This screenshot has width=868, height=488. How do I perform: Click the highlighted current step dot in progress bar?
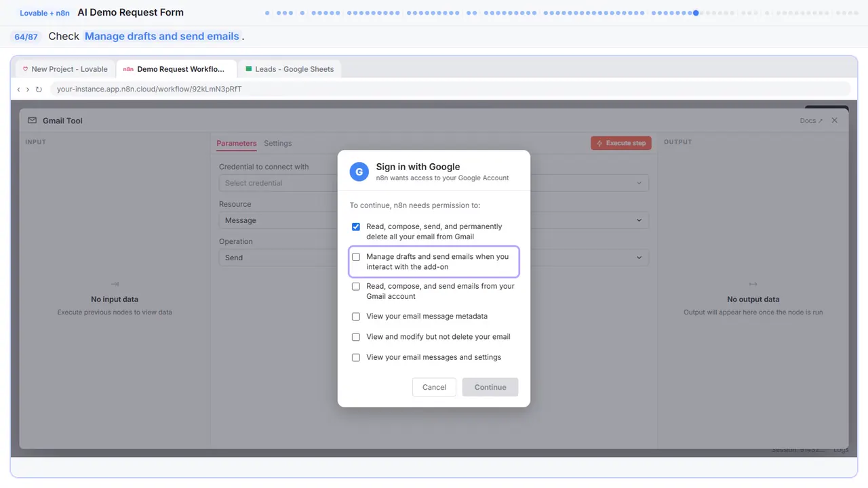coord(696,13)
